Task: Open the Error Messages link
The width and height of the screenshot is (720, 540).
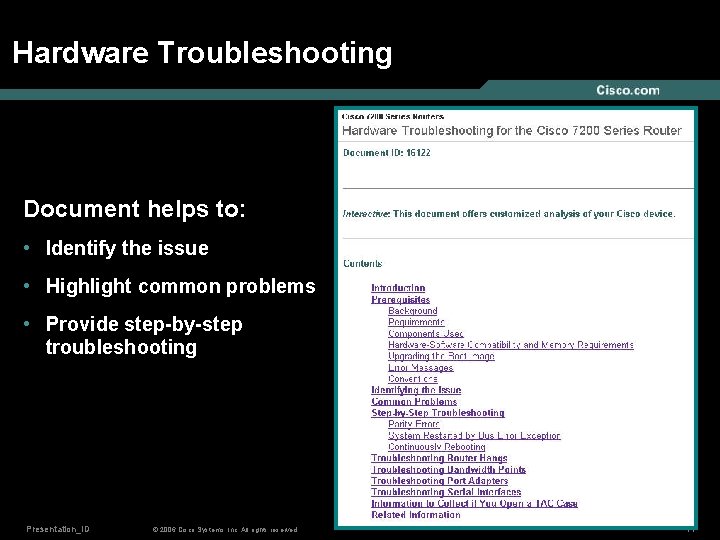Action: click(421, 367)
